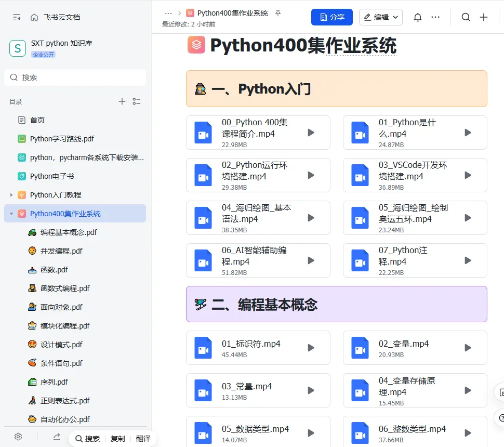Image resolution: width=504 pixels, height=447 pixels.
Task: Play the 06_AI智能辅助编程.mp4 video
Action: click(311, 260)
